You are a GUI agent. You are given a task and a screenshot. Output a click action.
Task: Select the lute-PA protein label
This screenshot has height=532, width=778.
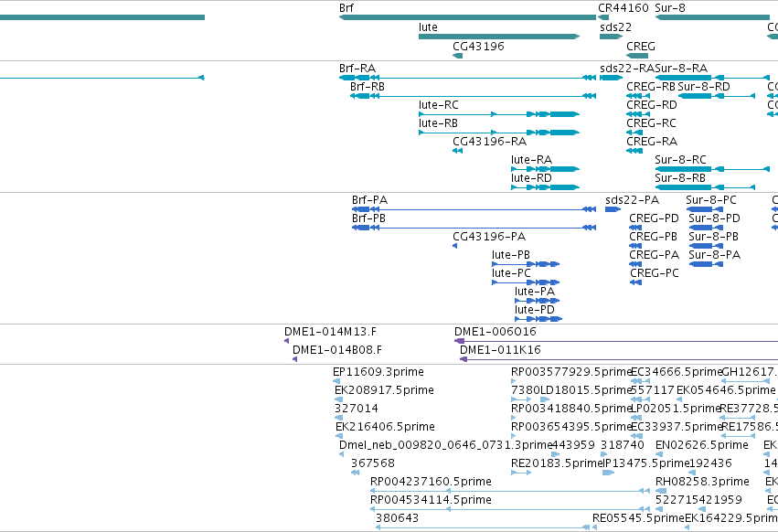pyautogui.click(x=535, y=292)
